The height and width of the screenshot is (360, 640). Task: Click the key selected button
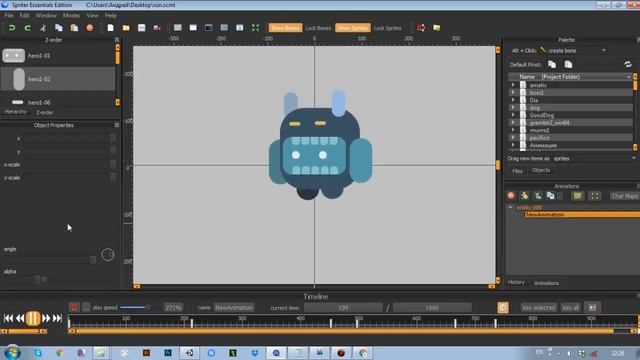click(538, 308)
